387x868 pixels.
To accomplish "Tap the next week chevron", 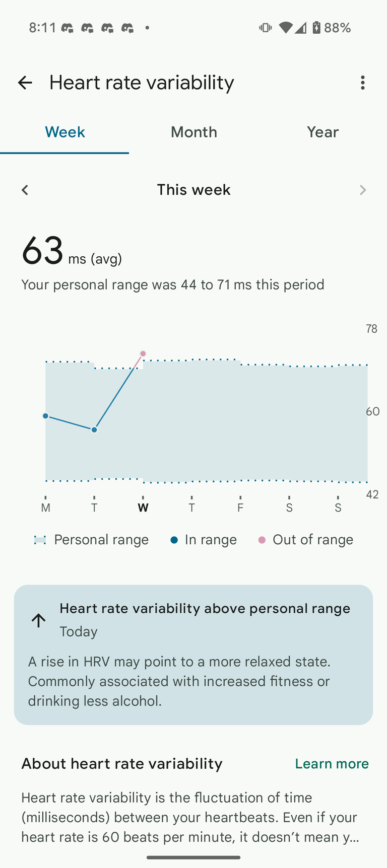I will coord(363,190).
